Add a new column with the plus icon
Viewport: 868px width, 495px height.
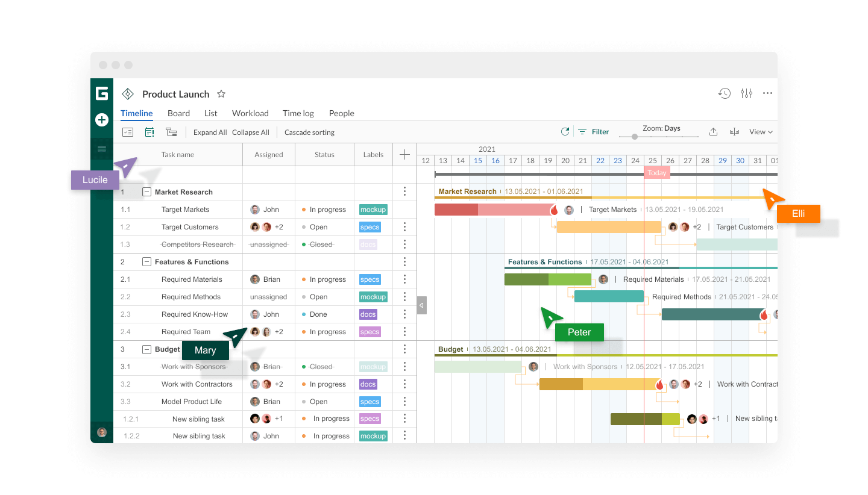(x=404, y=154)
